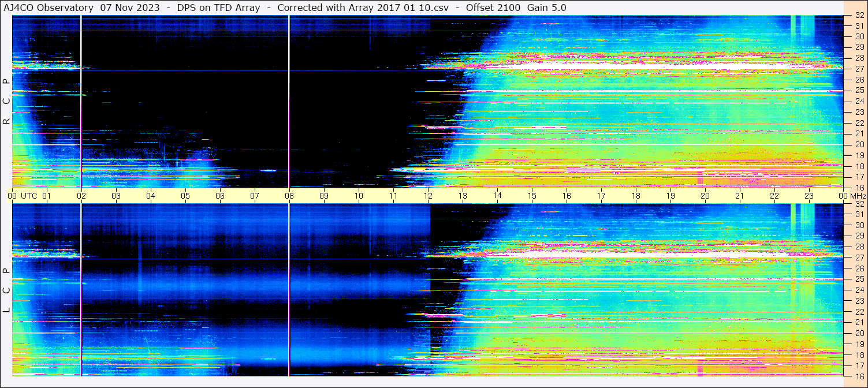Click the RCP label beside the upper spectrogram

6,102
